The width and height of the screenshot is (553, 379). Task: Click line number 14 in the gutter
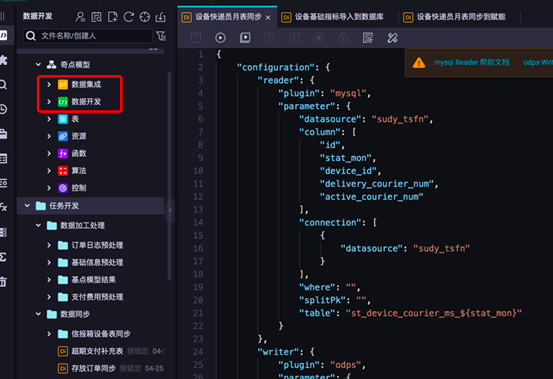pyautogui.click(x=198, y=222)
